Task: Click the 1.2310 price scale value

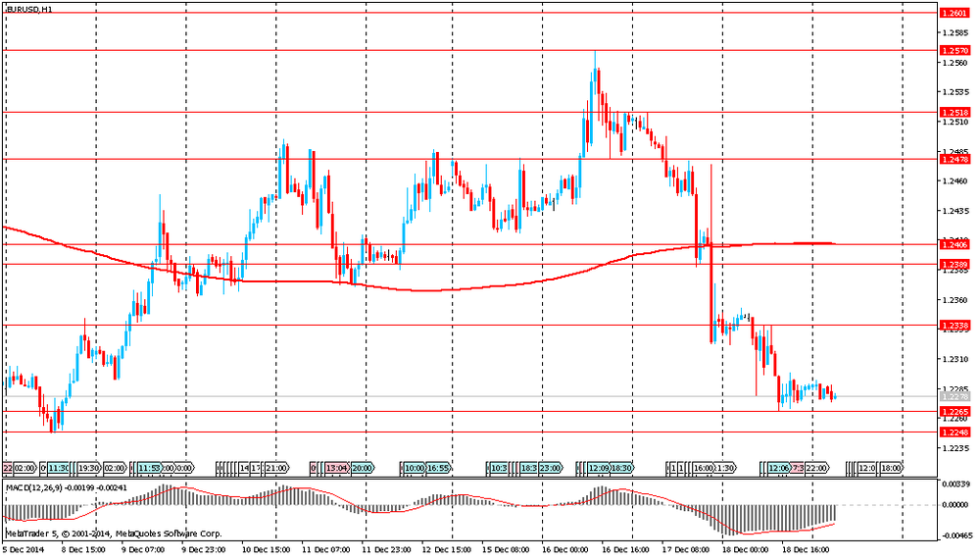Action: (x=955, y=360)
